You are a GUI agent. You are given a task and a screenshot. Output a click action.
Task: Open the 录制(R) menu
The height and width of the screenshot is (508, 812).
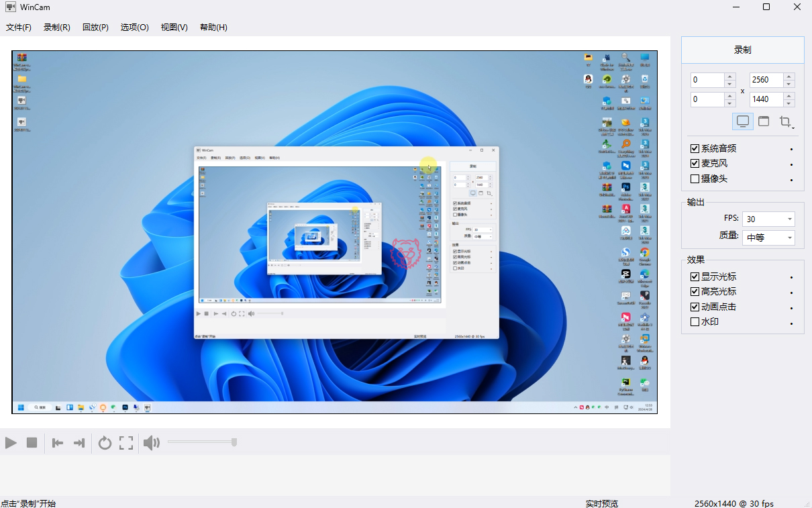click(57, 28)
